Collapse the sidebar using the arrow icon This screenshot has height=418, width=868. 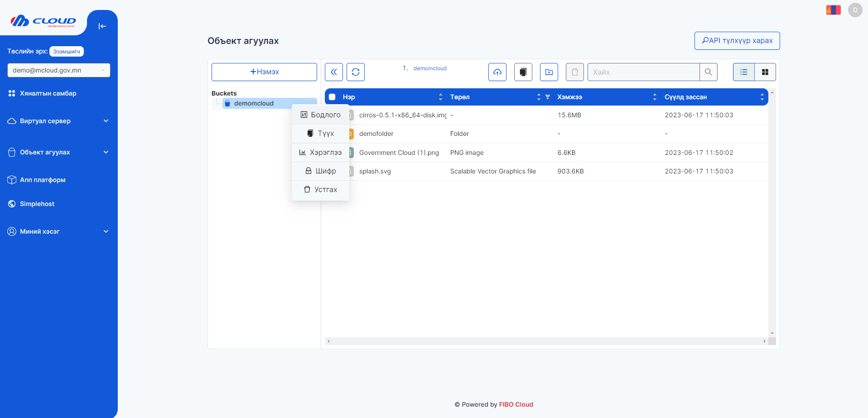click(x=102, y=26)
